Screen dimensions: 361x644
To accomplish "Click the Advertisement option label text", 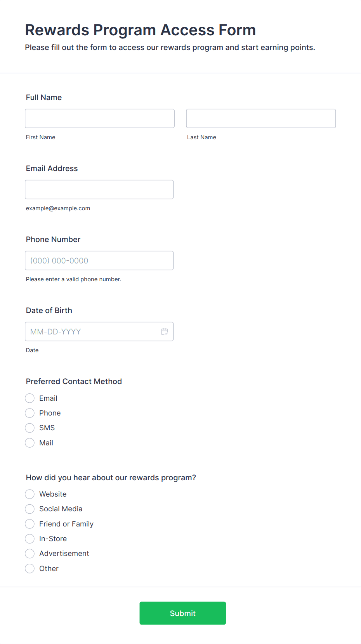I will coord(64,554).
